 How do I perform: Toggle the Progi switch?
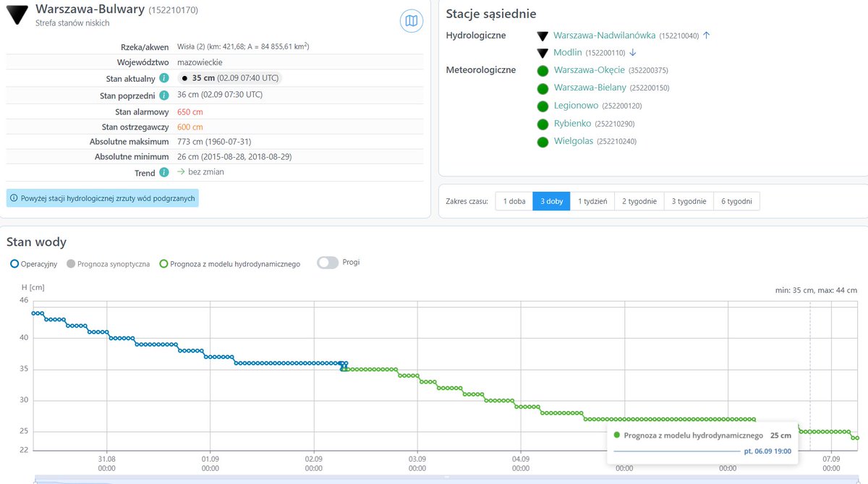tap(328, 263)
